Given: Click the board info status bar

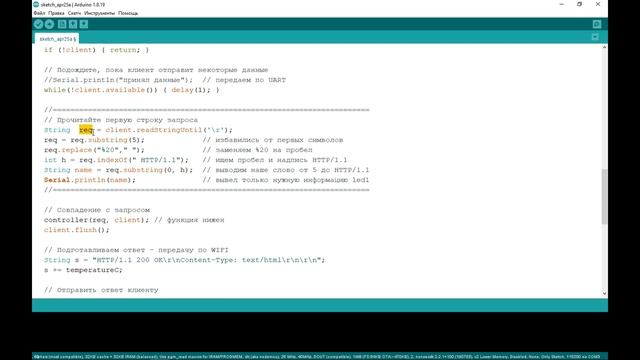Looking at the screenshot, I should point(320,356).
